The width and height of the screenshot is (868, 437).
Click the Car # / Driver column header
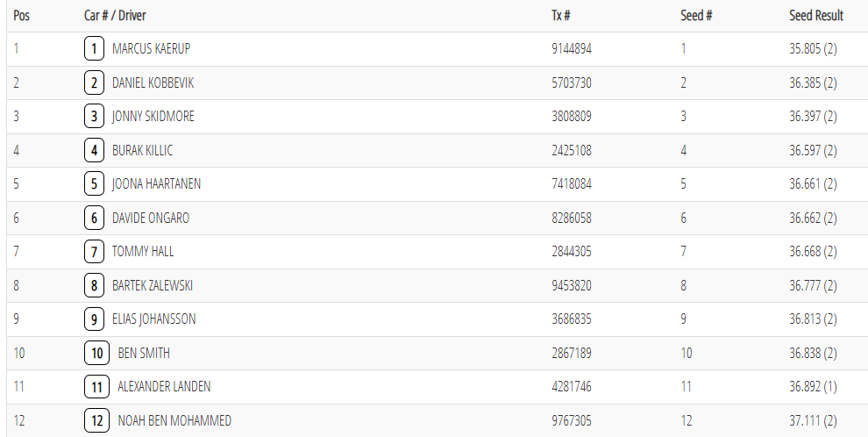tap(121, 16)
